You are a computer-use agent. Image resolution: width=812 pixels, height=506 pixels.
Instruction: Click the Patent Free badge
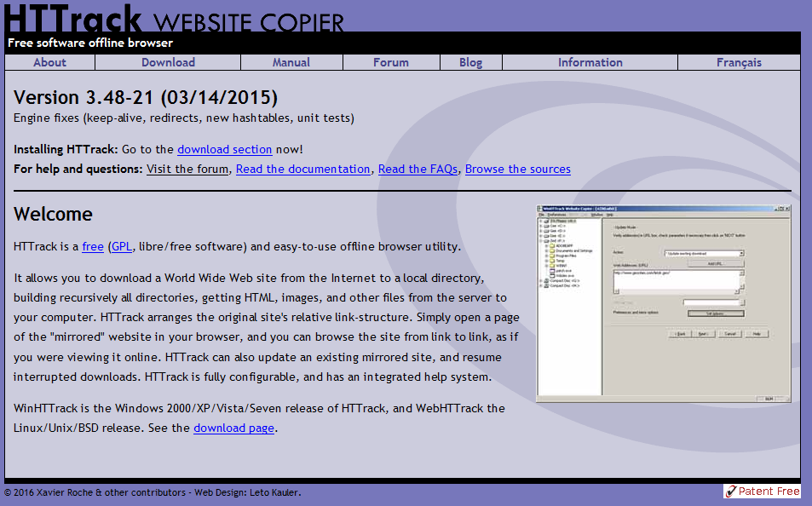[x=762, y=491]
